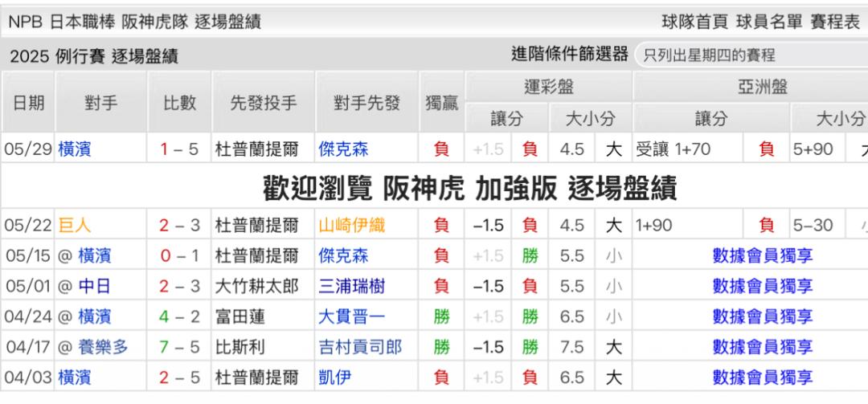
Task: Click opposing starter 三浦瑞樹
Action: (x=352, y=286)
